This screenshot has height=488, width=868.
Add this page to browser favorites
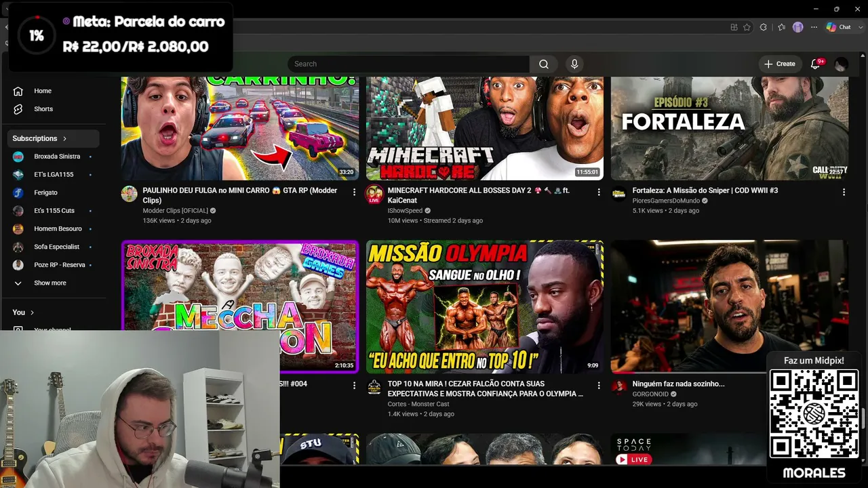tap(747, 27)
